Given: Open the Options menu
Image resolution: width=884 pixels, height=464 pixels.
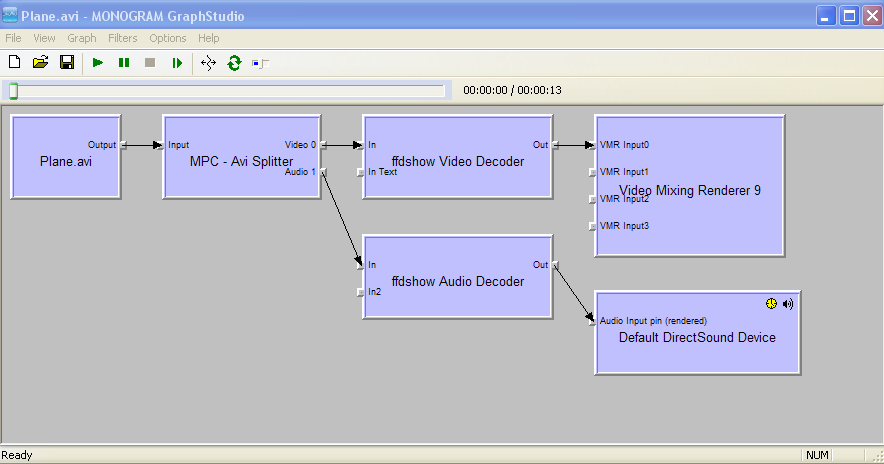Looking at the screenshot, I should click(x=167, y=38).
